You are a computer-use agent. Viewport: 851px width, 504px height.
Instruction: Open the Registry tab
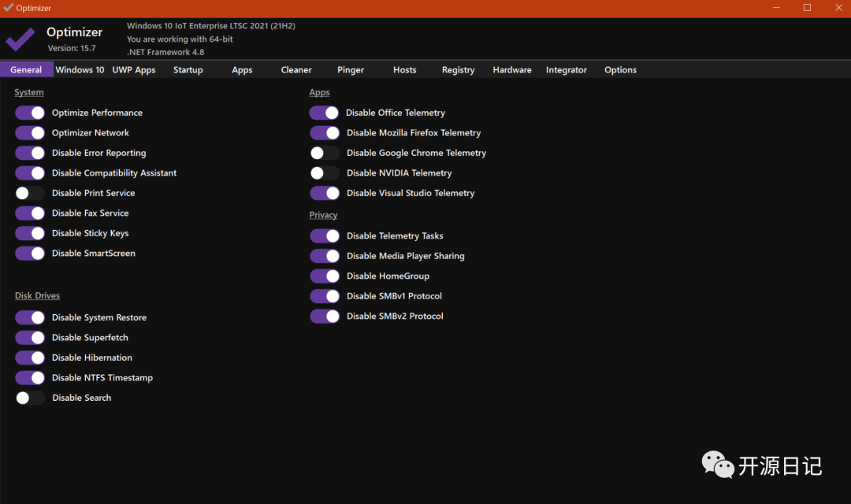(458, 69)
